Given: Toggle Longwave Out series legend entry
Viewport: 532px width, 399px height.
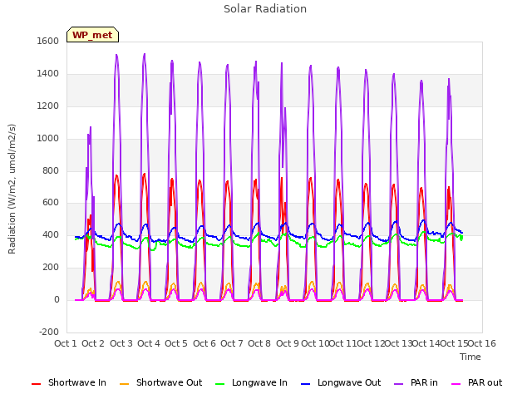Looking at the screenshot, I should (x=341, y=382).
